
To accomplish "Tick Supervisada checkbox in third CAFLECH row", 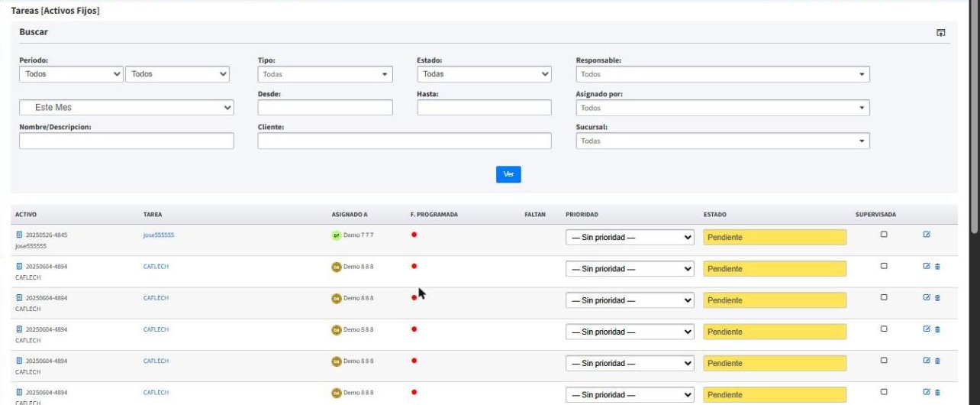I will pyautogui.click(x=884, y=329).
